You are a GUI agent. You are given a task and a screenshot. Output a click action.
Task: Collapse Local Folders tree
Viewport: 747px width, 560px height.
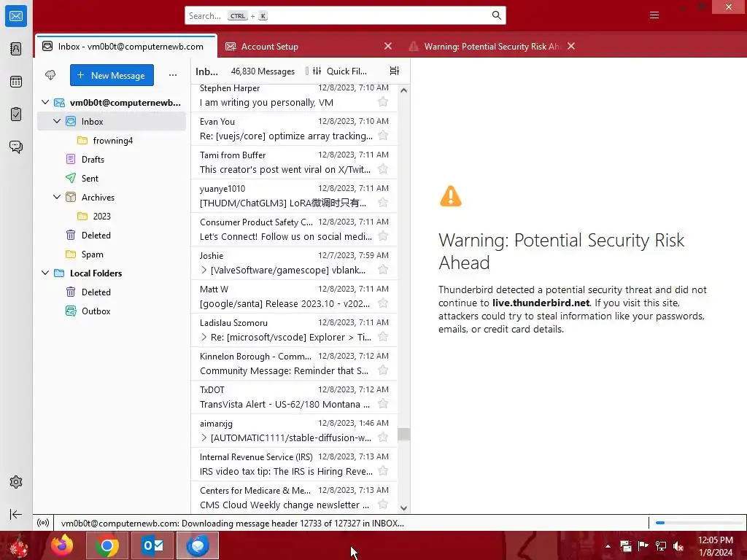coord(45,273)
